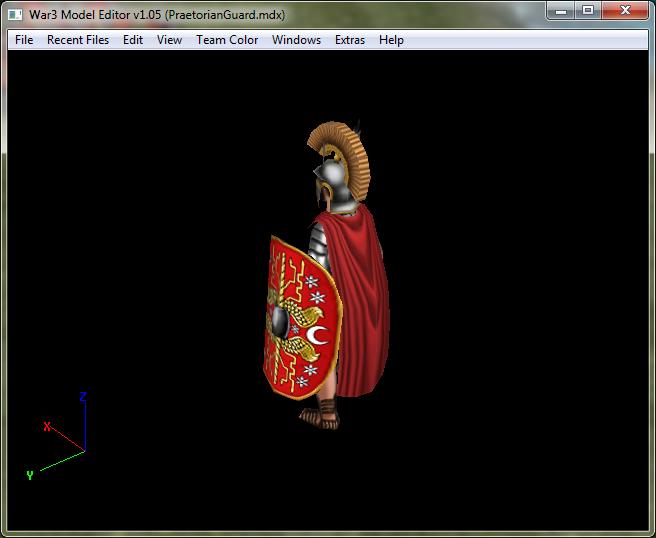Open the File menu
The height and width of the screenshot is (538, 656).
pos(24,40)
